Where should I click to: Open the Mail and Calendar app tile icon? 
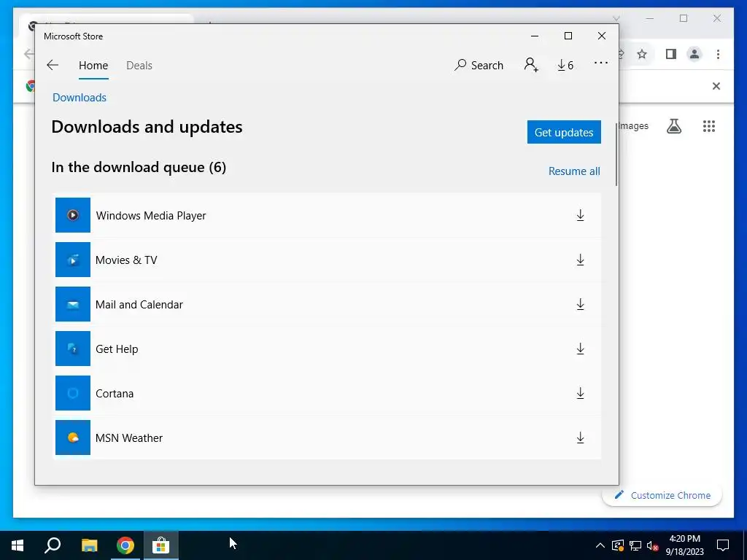click(73, 304)
